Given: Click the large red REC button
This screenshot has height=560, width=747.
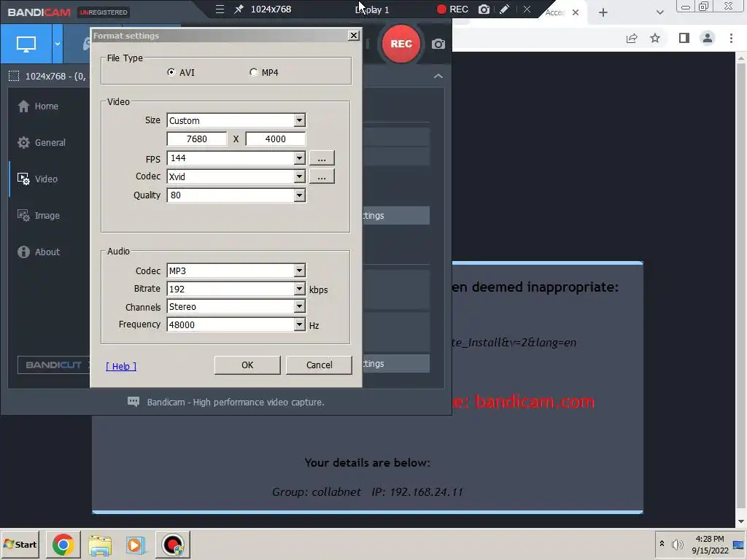Looking at the screenshot, I should click(401, 44).
